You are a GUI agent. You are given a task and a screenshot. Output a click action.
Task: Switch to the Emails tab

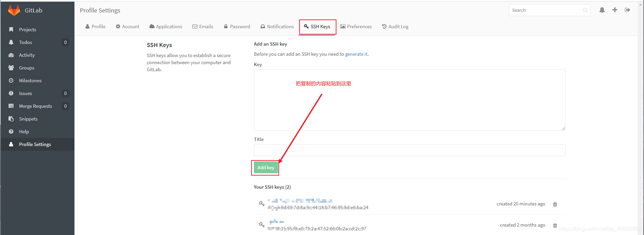(203, 27)
